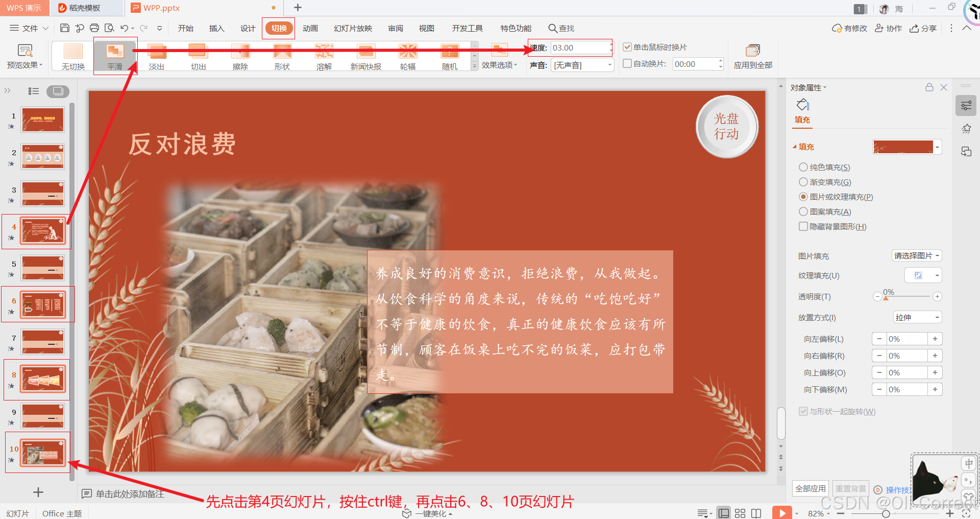Open 声音 sound dropdown [无声音]
The image size is (980, 519).
582,65
